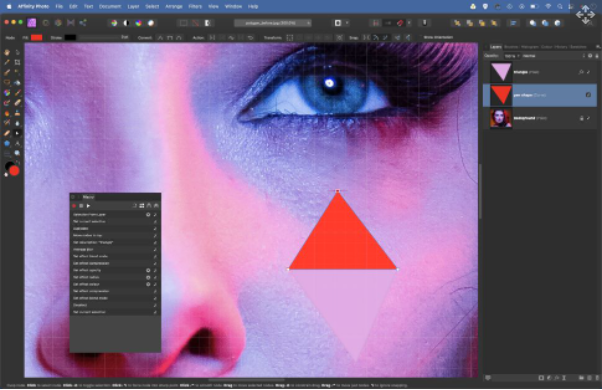Open the Develop Persona icon

pos(58,23)
